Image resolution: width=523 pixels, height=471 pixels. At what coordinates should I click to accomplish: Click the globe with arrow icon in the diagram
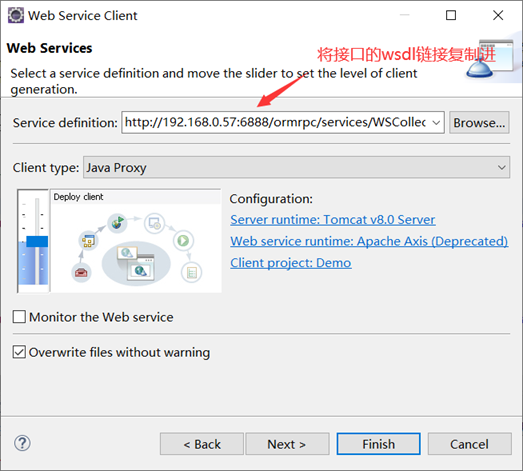117,223
